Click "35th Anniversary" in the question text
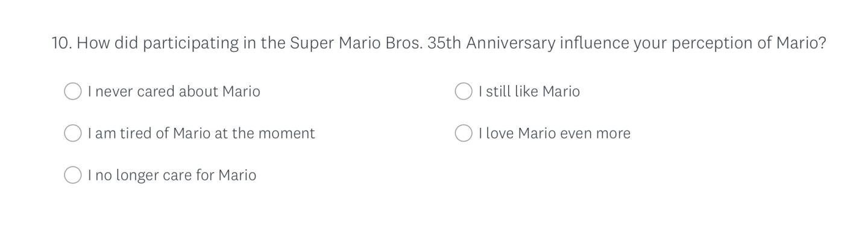The image size is (868, 243). [491, 43]
